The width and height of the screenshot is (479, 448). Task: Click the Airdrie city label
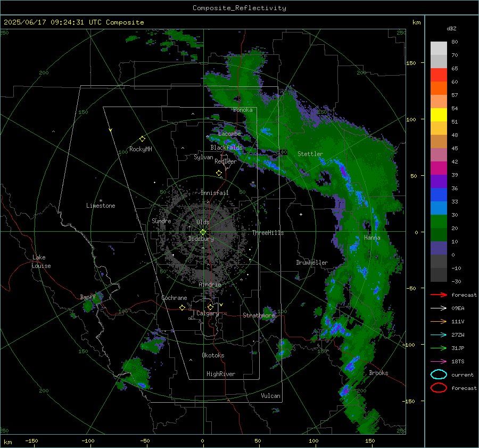click(210, 284)
